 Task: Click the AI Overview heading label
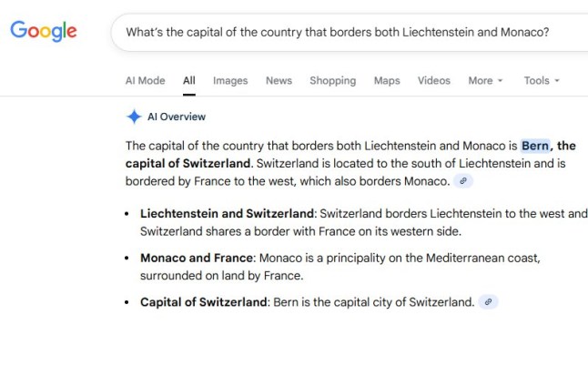(x=177, y=117)
